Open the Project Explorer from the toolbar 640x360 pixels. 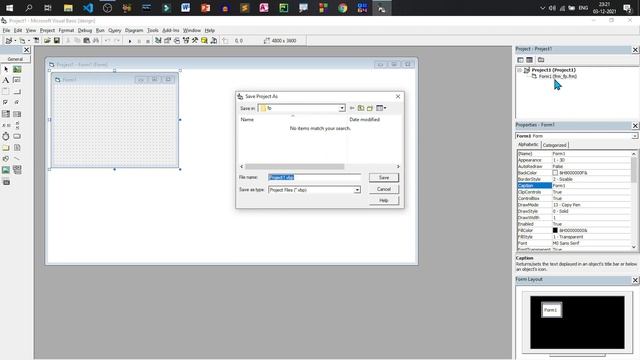pyautogui.click(x=158, y=40)
